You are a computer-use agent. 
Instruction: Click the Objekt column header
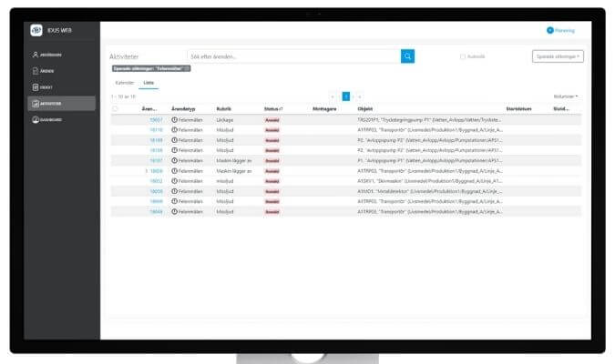[365, 109]
